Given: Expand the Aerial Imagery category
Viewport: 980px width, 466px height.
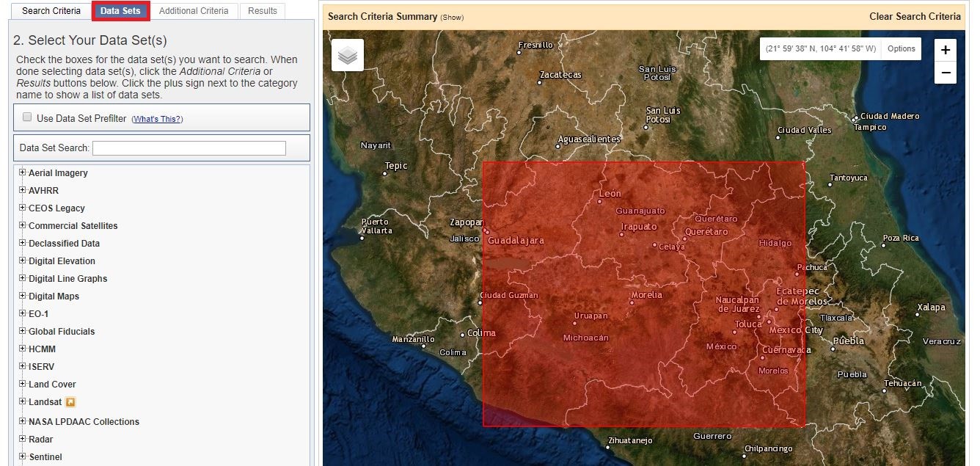Looking at the screenshot, I should click(x=23, y=173).
